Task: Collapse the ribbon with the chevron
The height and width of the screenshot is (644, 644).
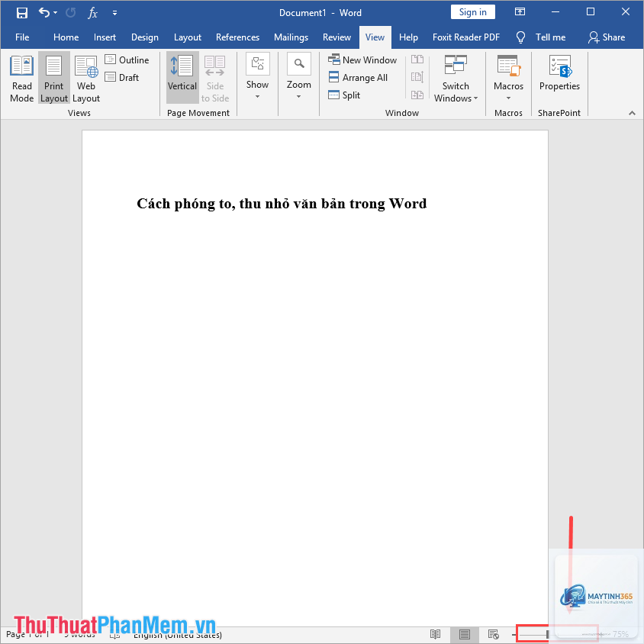Action: (632, 113)
